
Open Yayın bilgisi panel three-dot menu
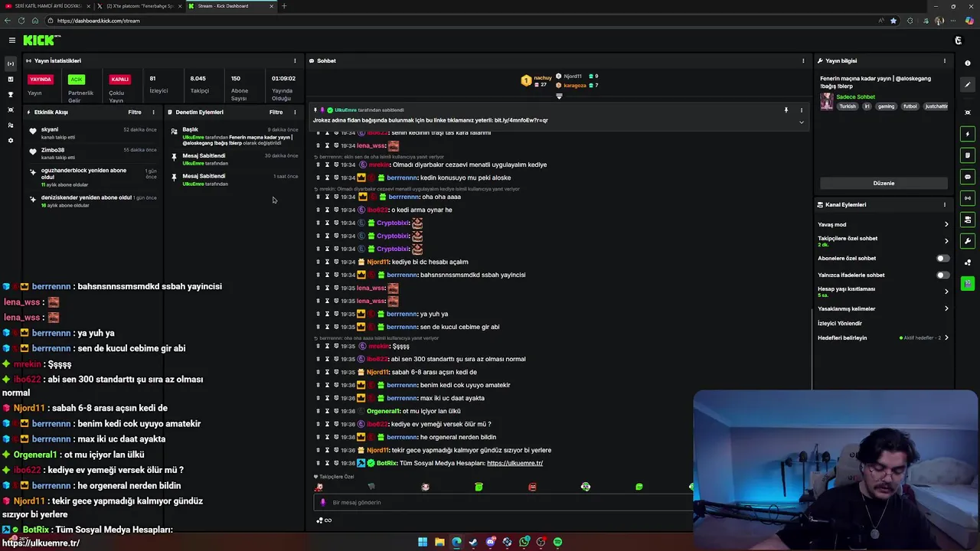pyautogui.click(x=945, y=61)
